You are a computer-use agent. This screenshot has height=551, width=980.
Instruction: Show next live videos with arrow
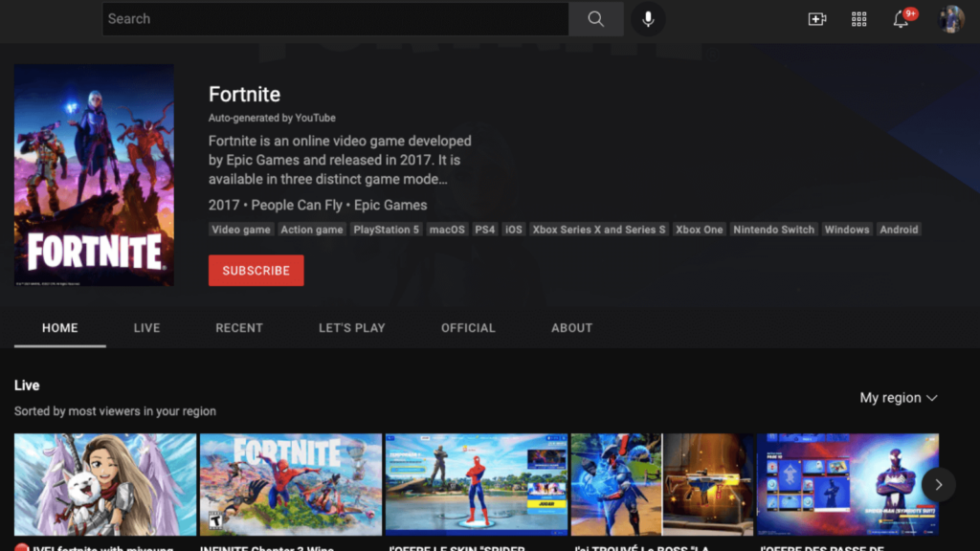coord(938,484)
